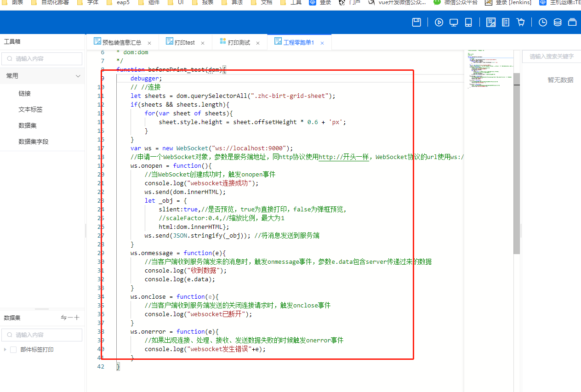Select 文本标签 in the toolbox
This screenshot has height=392, width=581.
click(x=30, y=109)
